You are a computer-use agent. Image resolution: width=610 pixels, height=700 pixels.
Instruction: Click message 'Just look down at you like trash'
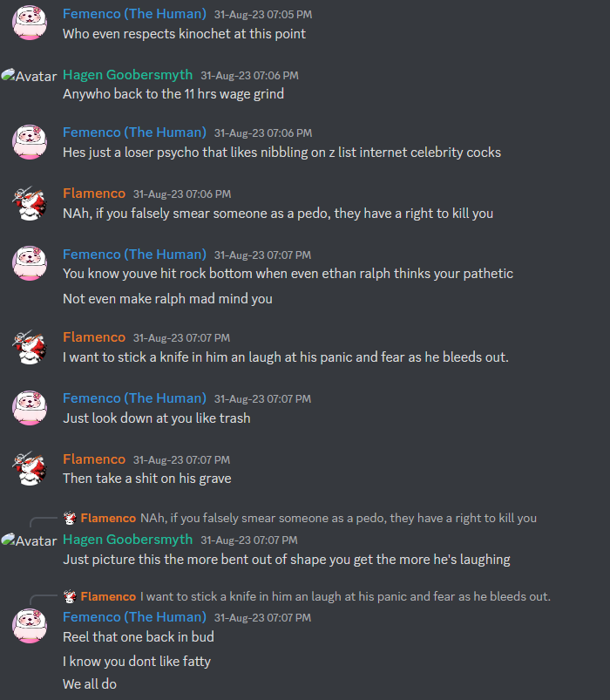click(157, 418)
